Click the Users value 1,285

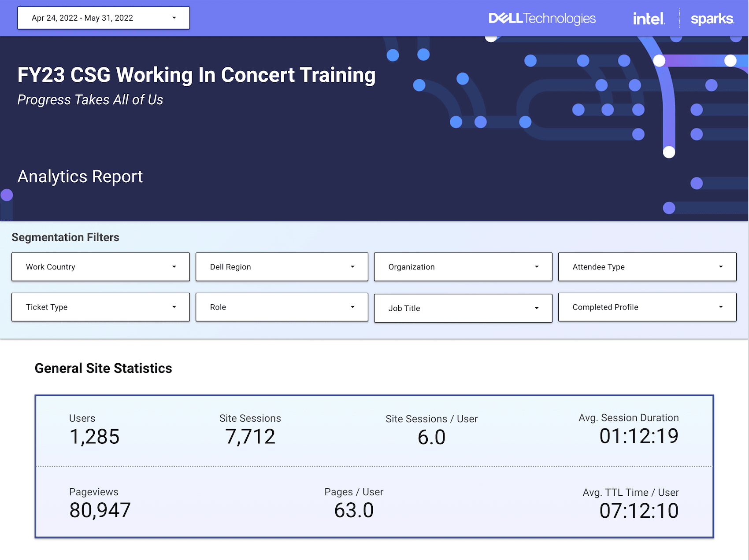94,437
